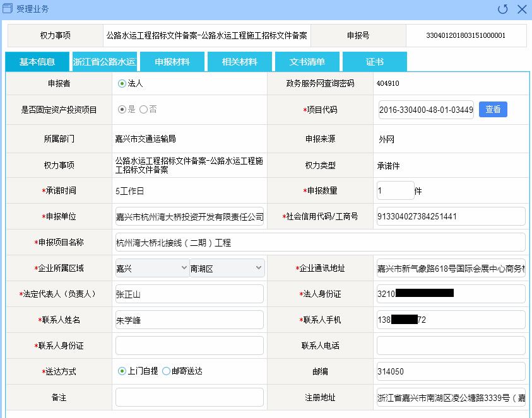The width and height of the screenshot is (532, 418).
Task: Select 否 for fixed asset investment
Action: click(x=143, y=109)
